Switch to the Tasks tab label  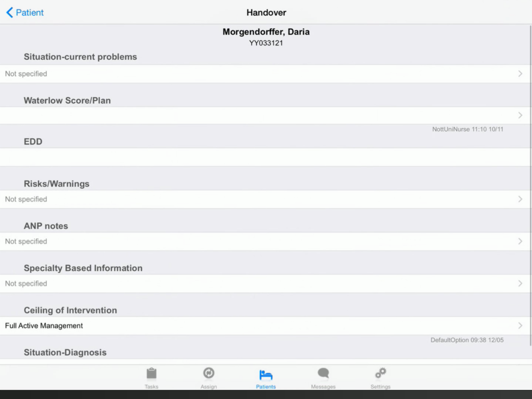[x=151, y=387]
